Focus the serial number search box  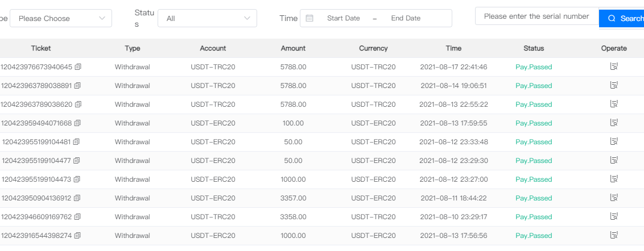536,17
